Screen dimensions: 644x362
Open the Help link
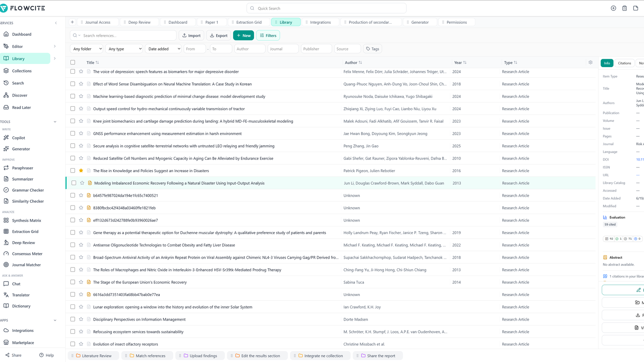pos(46,355)
